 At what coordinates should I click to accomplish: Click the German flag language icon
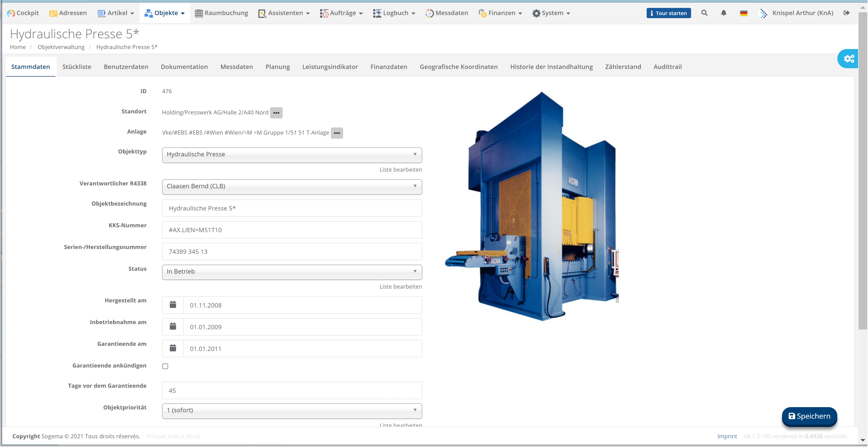pos(744,13)
